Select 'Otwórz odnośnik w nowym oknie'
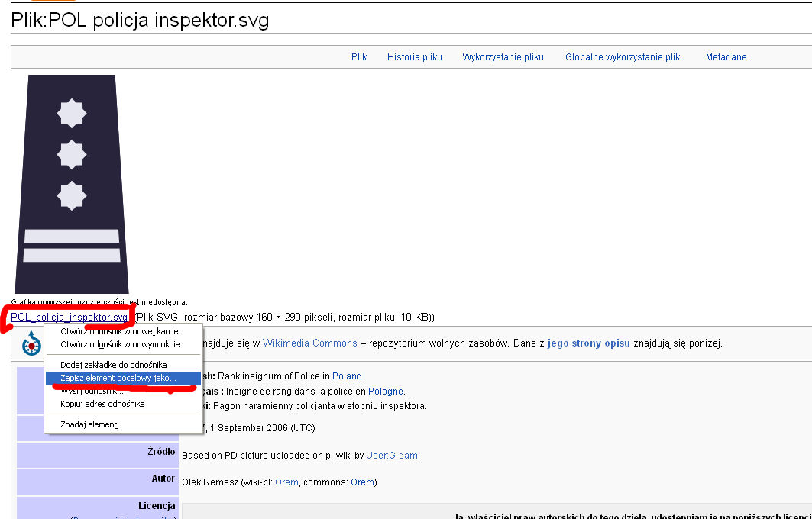The height and width of the screenshot is (519, 812). click(x=120, y=345)
